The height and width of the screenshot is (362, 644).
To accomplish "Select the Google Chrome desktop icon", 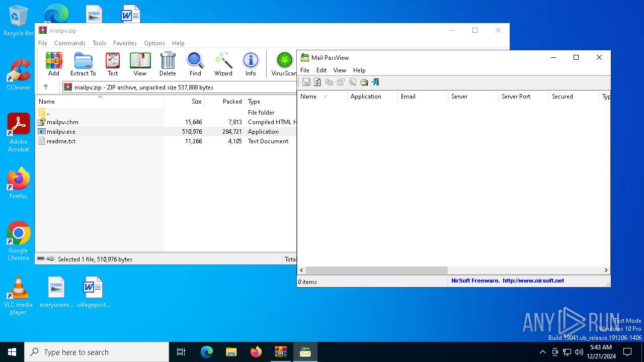I will click(x=19, y=241).
